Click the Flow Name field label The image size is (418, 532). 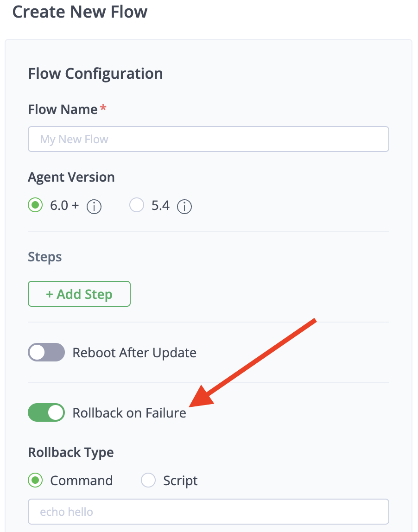point(63,109)
